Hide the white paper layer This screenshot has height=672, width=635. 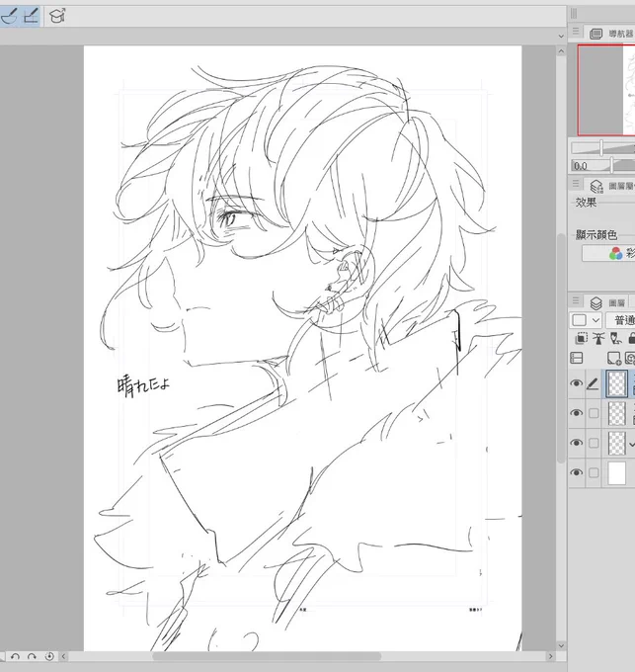[x=577, y=472]
